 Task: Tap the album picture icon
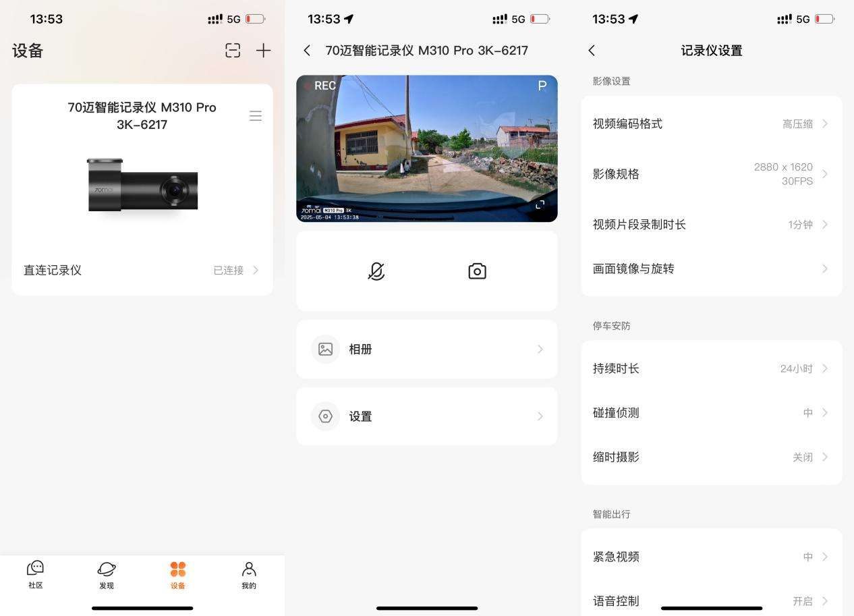point(326,349)
